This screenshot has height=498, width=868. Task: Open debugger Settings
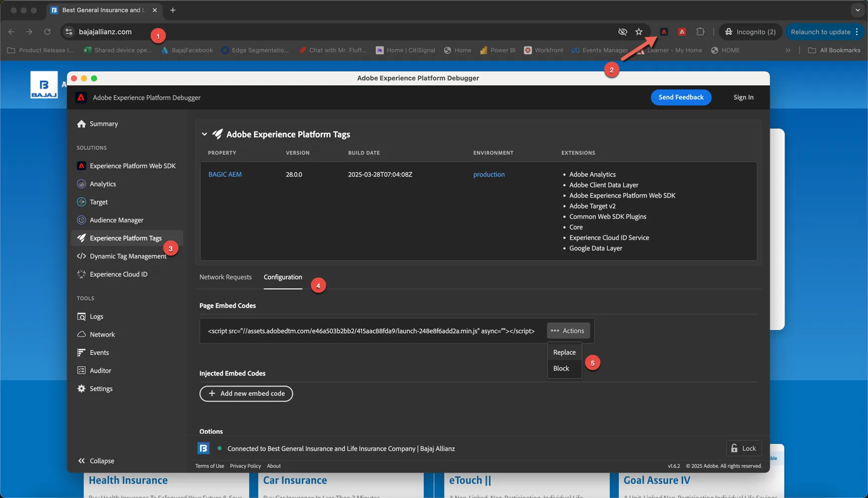95,389
